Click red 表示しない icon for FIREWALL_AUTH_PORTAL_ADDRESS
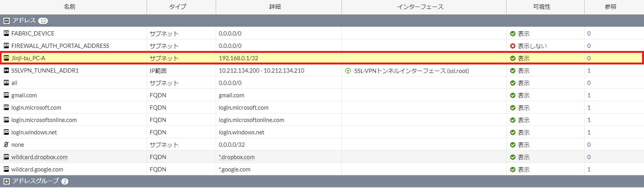Screen dimensions: 644x188 (513, 46)
